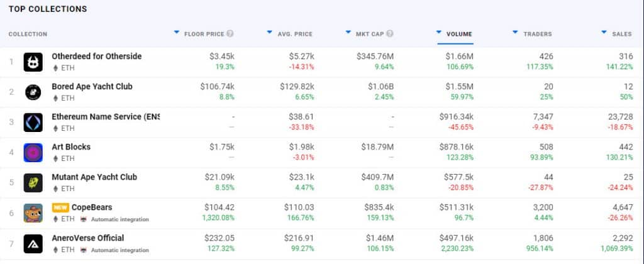Image resolution: width=644 pixels, height=264 pixels.
Task: Open the Mutant Ape Yacht Club logo
Action: point(33,183)
